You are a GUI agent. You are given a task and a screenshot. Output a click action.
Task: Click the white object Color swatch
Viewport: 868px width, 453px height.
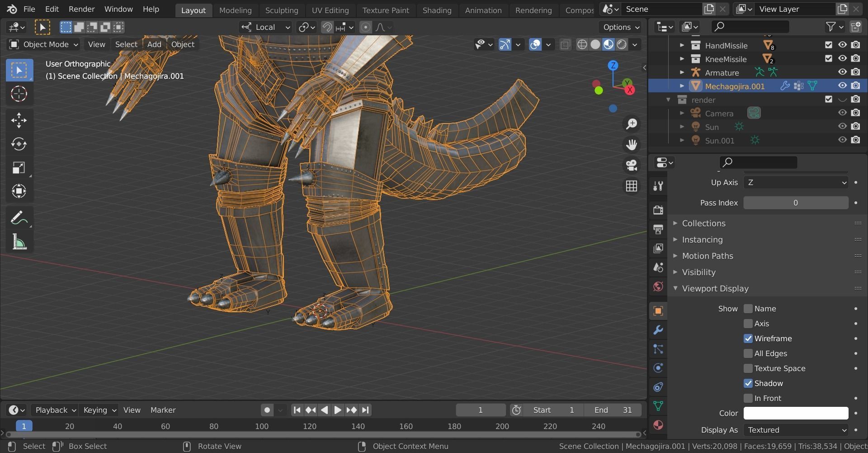[796, 413]
